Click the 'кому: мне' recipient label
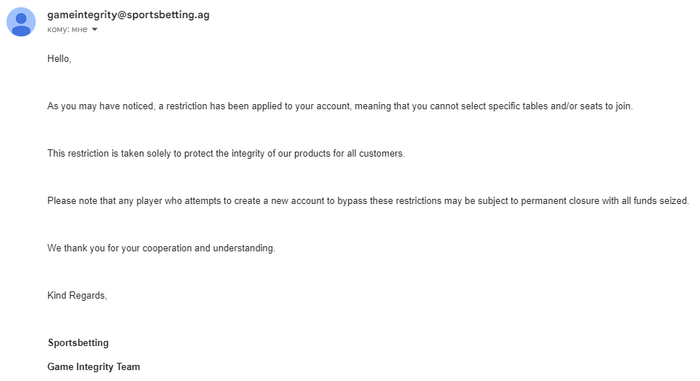700x381 pixels. click(67, 29)
